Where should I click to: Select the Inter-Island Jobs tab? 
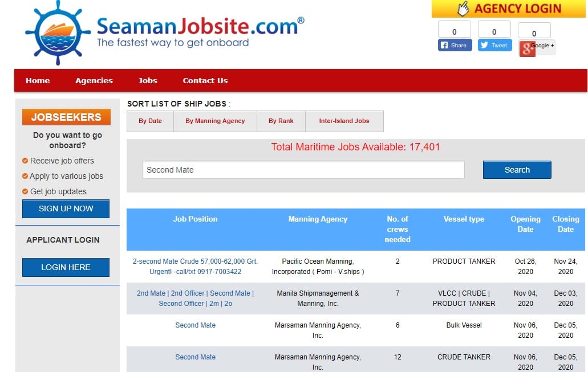click(x=344, y=121)
